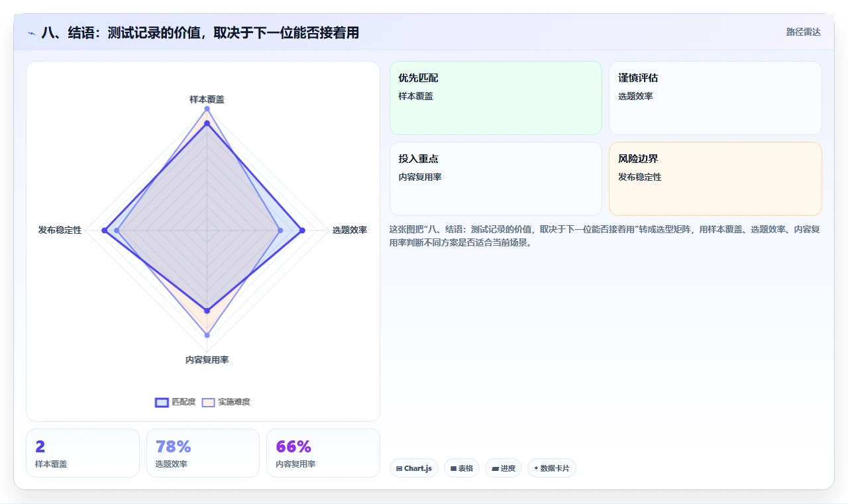Click 发布稳定性 text in the 风险边界 card
This screenshot has height=504, width=848.
coord(639,177)
